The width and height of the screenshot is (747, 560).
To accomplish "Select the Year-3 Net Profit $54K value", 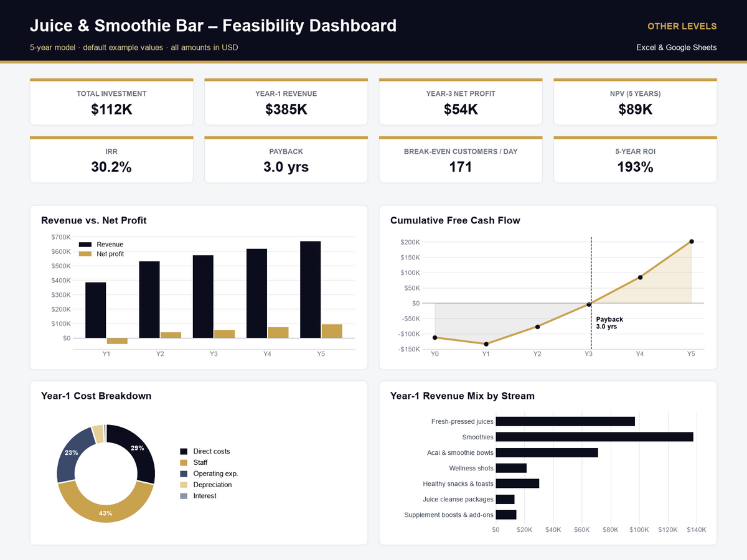I will [x=461, y=110].
